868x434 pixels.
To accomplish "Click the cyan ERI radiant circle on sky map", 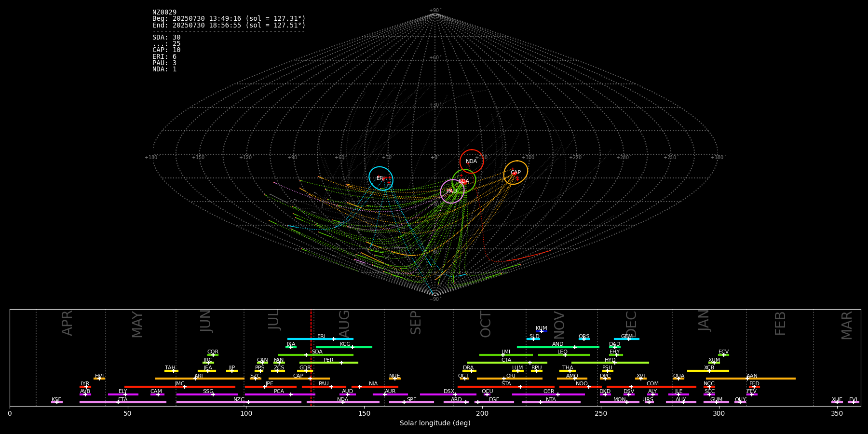I will pyautogui.click(x=381, y=178).
